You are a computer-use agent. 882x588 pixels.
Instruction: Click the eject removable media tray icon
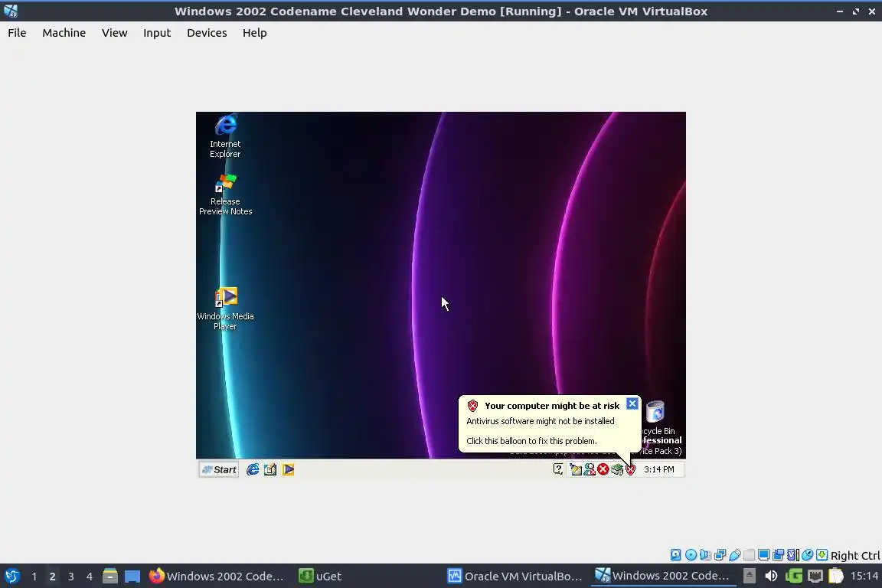pos(750,577)
